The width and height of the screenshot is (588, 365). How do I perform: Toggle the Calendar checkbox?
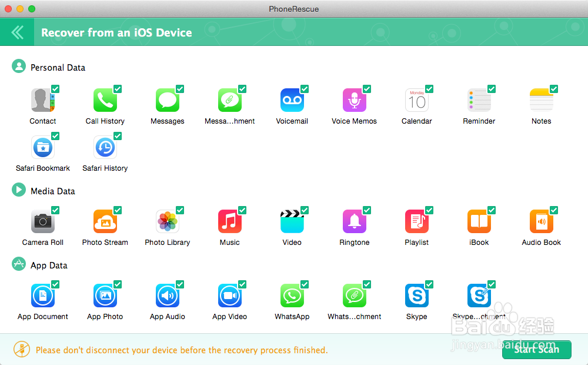[429, 89]
